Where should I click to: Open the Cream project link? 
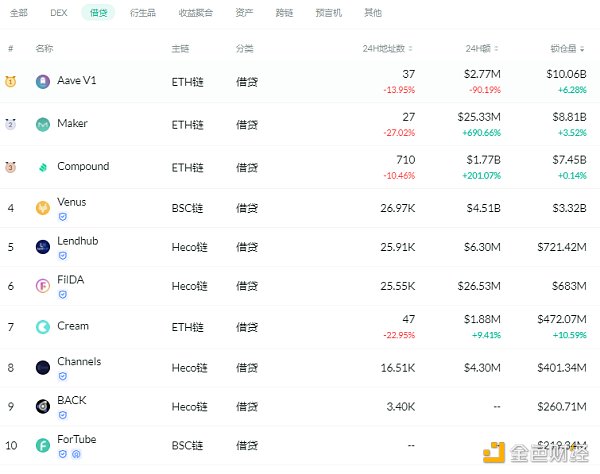point(73,326)
